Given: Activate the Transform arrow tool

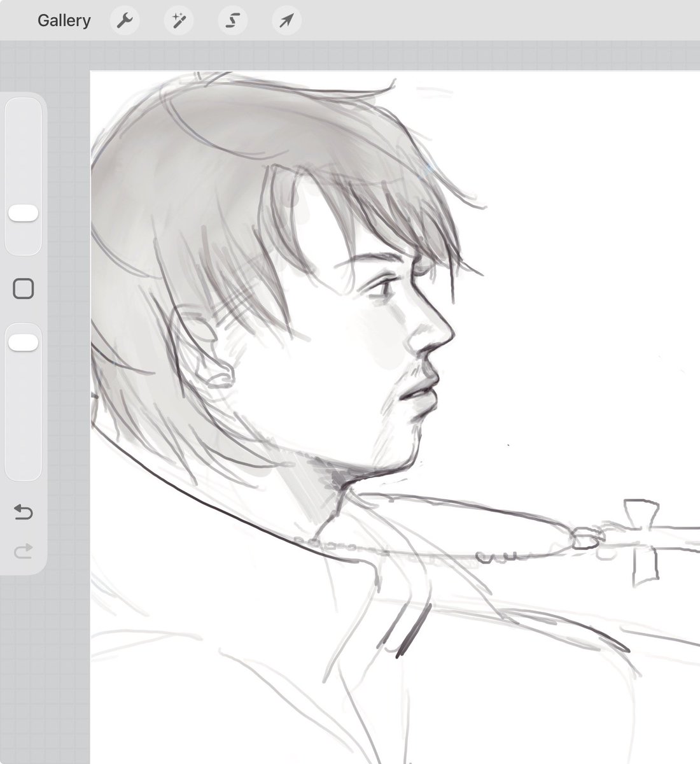Looking at the screenshot, I should click(x=287, y=20).
